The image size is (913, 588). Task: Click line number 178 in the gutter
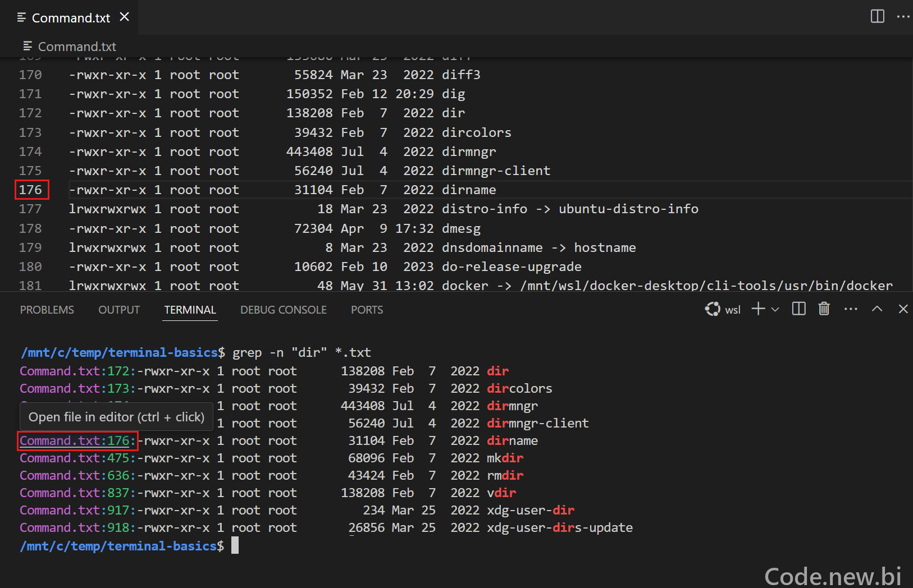pyautogui.click(x=30, y=228)
